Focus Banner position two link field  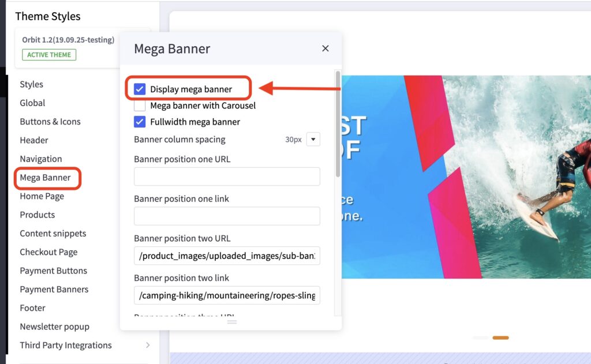pos(227,295)
